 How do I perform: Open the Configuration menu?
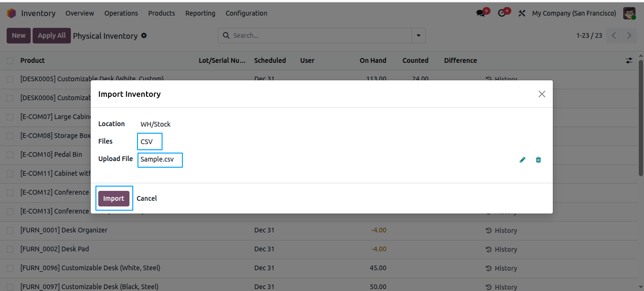tap(247, 13)
